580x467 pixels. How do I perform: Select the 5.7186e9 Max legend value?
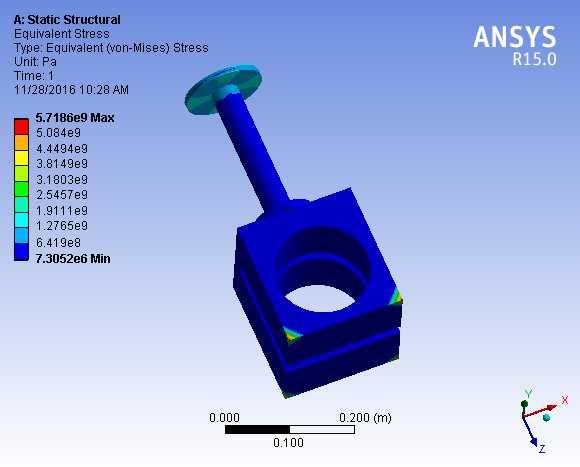[x=75, y=118]
